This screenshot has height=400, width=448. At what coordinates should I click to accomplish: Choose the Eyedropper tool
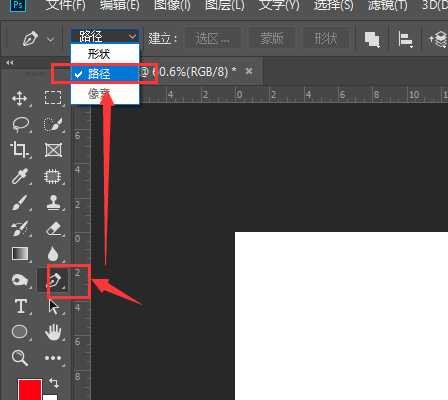(x=19, y=176)
